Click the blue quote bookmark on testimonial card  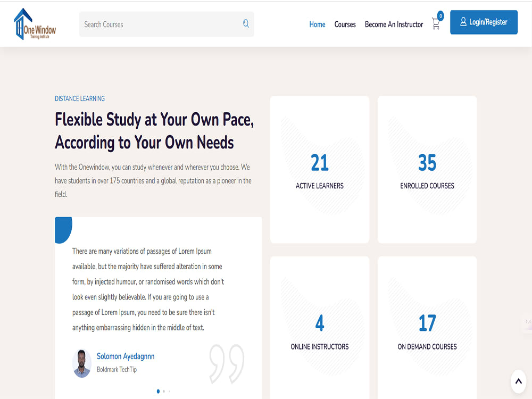63,229
